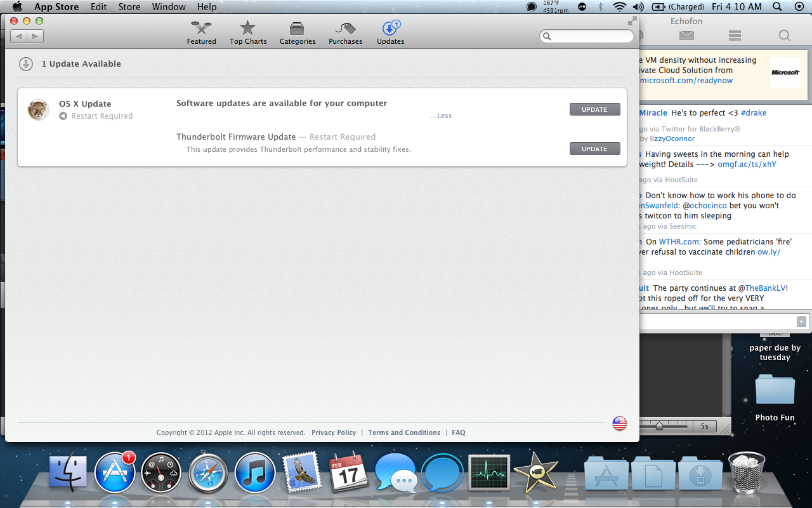Open the App Store menu in menu bar

(x=56, y=7)
